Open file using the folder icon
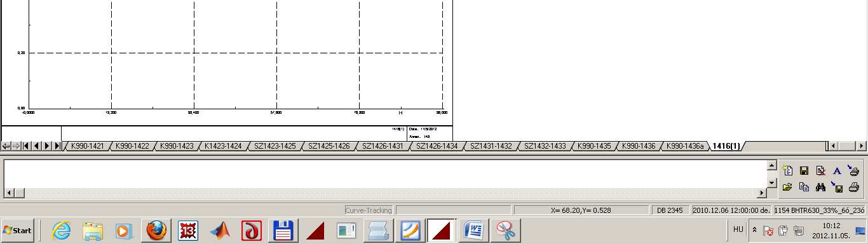 (x=787, y=187)
